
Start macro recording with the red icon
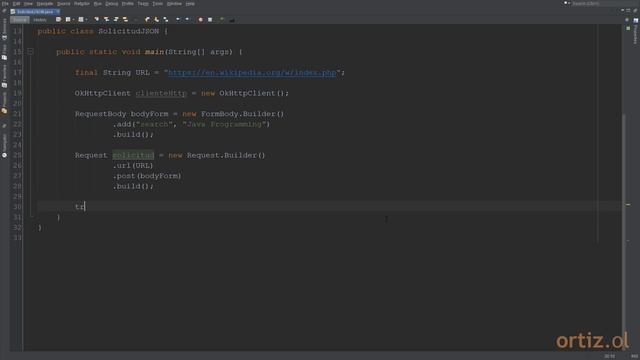coord(200,20)
